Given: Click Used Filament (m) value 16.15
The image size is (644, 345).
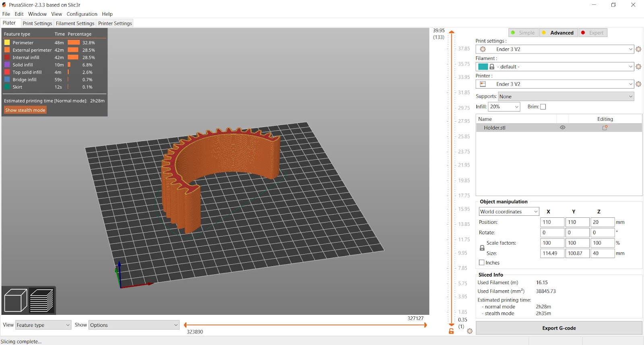Looking at the screenshot, I should [x=542, y=283].
